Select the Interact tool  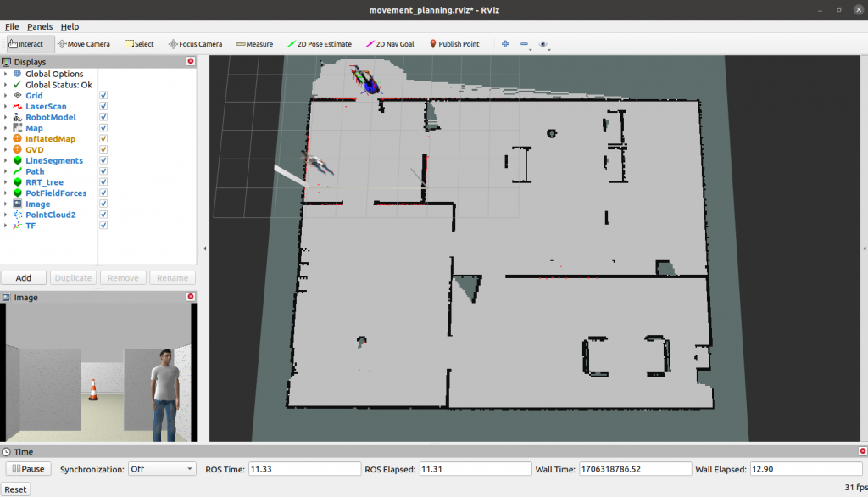click(31, 44)
